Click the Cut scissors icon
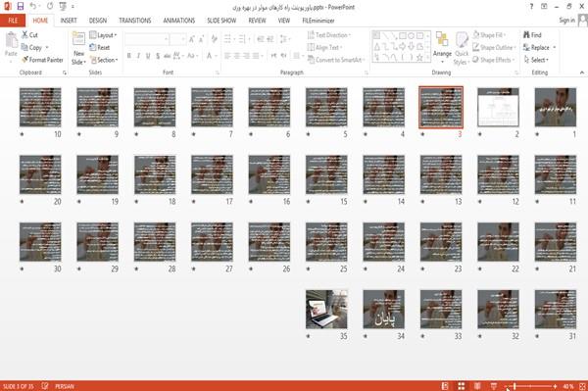This screenshot has height=391, width=588. pyautogui.click(x=25, y=35)
